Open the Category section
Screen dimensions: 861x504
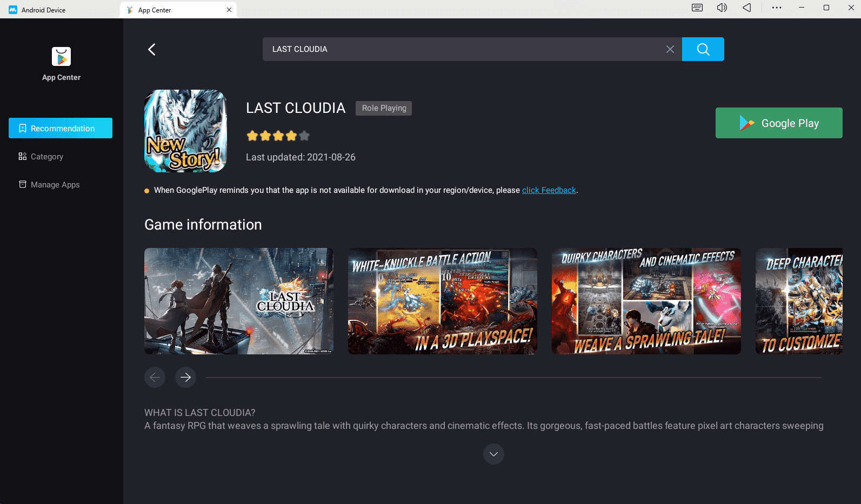tap(41, 157)
